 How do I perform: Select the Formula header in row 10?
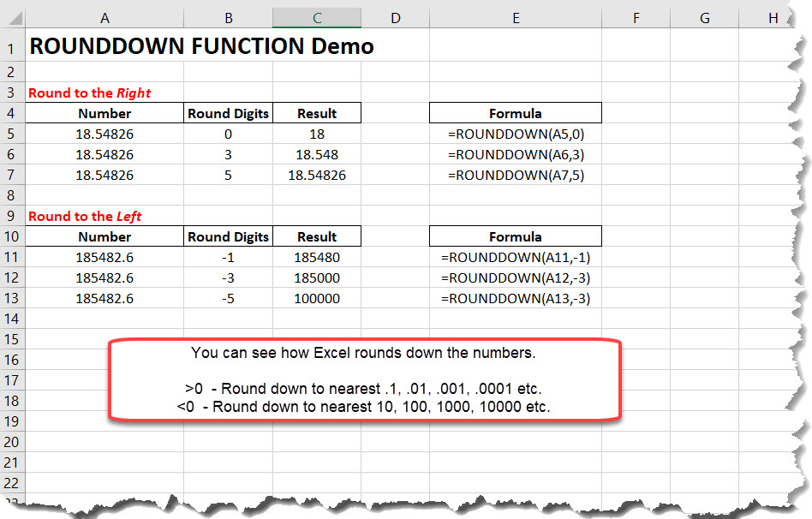click(516, 236)
